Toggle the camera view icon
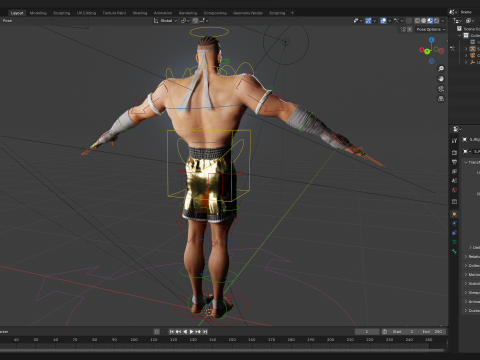Viewport: 480px width, 360px height. coord(441,89)
